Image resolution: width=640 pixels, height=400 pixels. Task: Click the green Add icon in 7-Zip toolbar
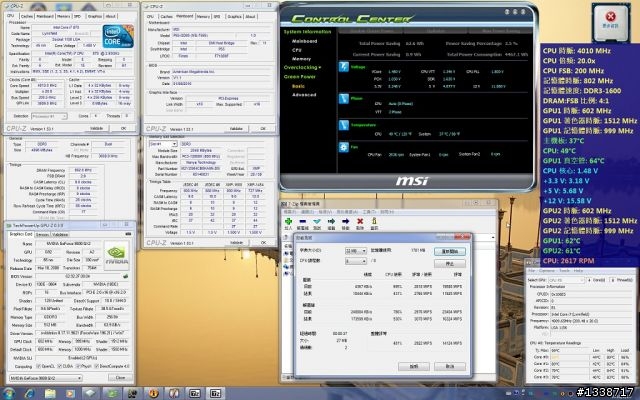pos(288,222)
